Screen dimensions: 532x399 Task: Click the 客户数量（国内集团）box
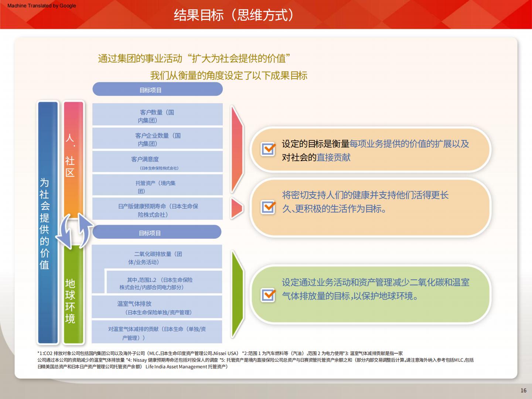(x=157, y=115)
